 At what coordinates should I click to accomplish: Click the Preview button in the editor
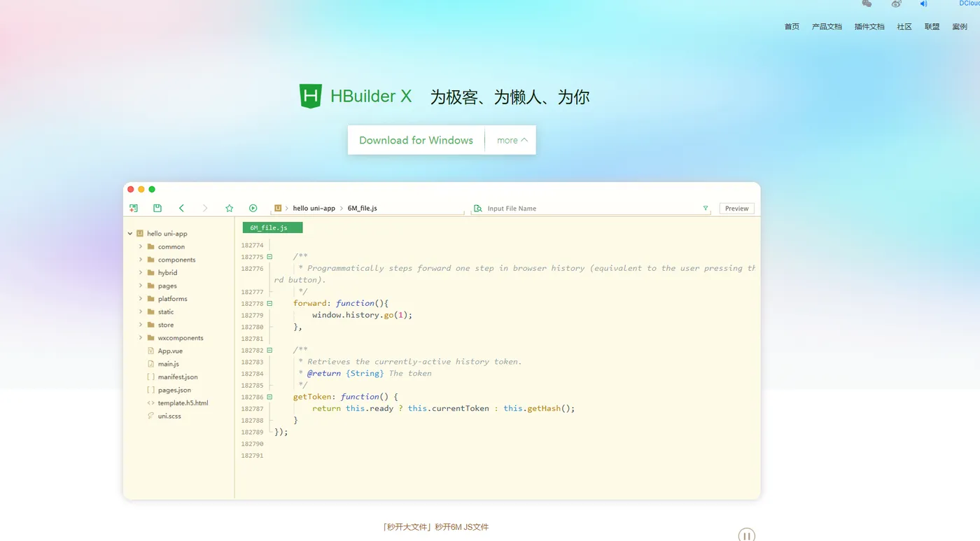736,209
